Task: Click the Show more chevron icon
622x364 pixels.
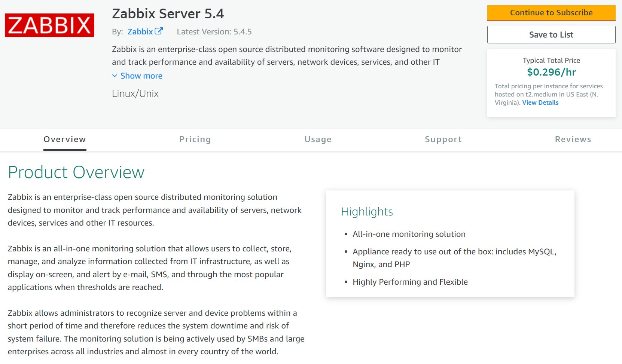Action: (x=115, y=76)
